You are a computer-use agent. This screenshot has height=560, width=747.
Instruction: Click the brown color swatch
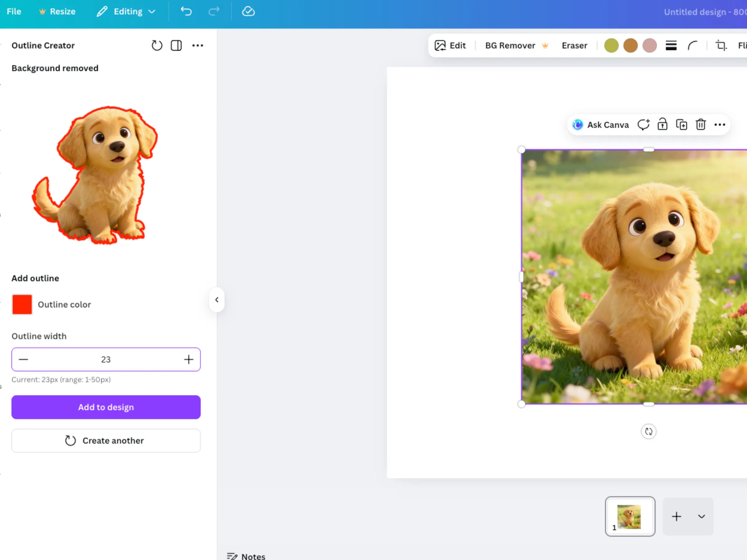coord(631,45)
